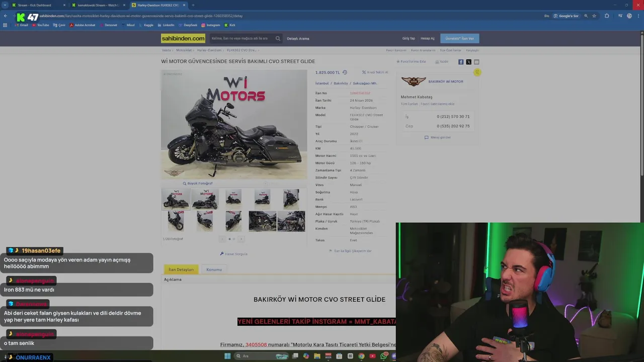Open the Gmail bookmark
Image resolution: width=644 pixels, height=362 pixels.
[x=22, y=25]
